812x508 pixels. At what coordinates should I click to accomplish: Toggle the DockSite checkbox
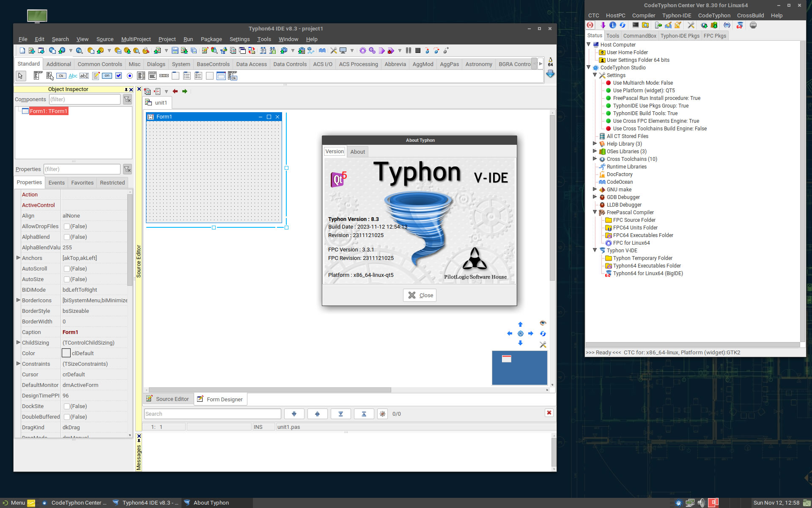(x=67, y=406)
